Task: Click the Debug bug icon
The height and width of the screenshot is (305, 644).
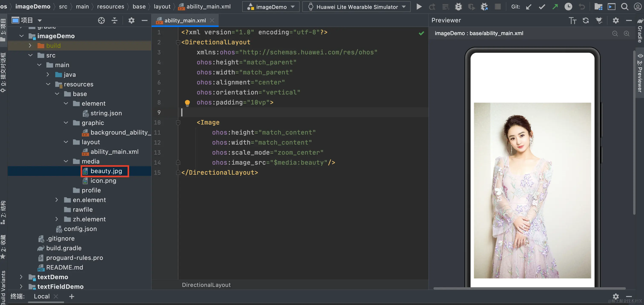Action: (458, 7)
